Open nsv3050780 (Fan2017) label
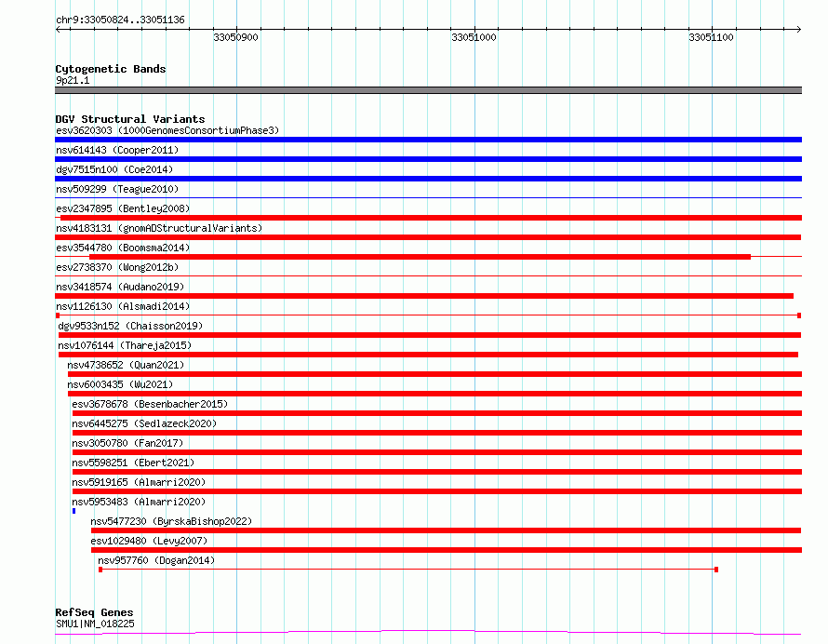Image resolution: width=828 pixels, height=644 pixels. tap(127, 443)
